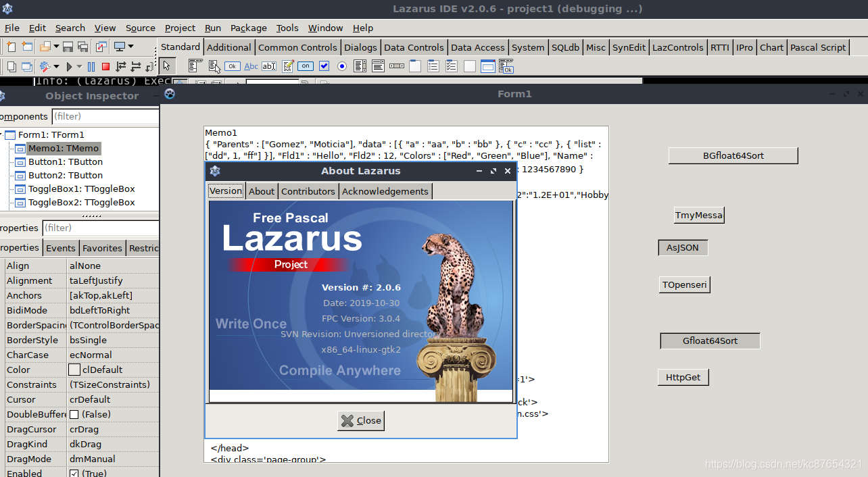
Task: Select ToggleBox2: TToggleBox in component tree
Action: 82,202
